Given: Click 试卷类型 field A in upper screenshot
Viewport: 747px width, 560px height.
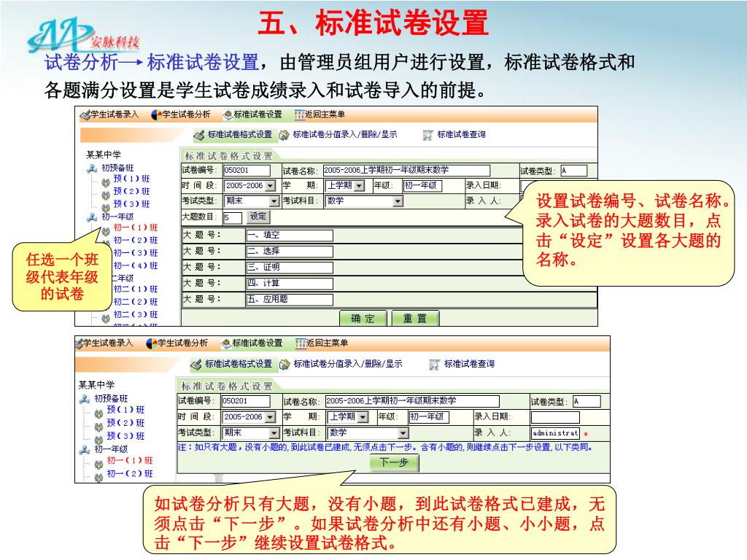Looking at the screenshot, I should coord(573,171).
